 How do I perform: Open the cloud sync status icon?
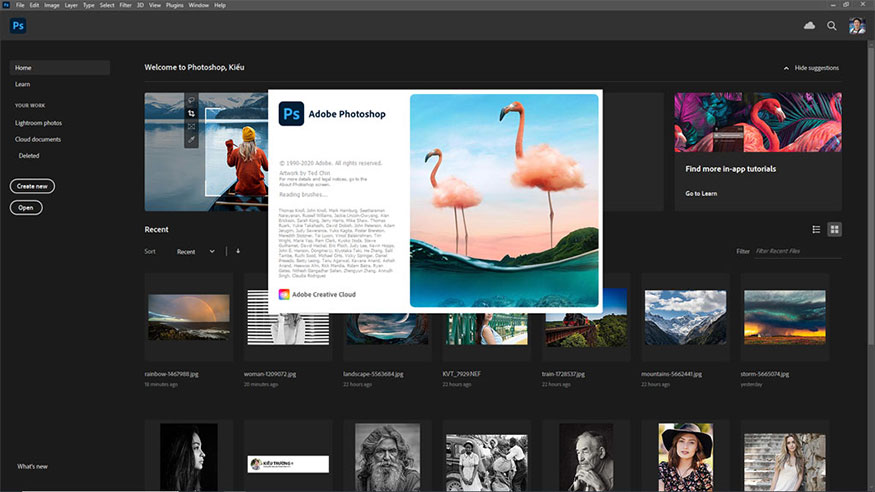[x=809, y=26]
